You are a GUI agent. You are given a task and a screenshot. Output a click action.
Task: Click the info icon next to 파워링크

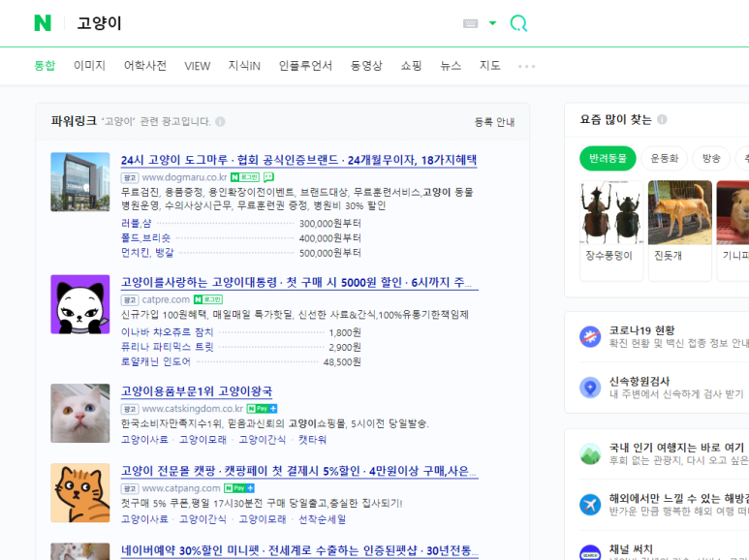[220, 121]
